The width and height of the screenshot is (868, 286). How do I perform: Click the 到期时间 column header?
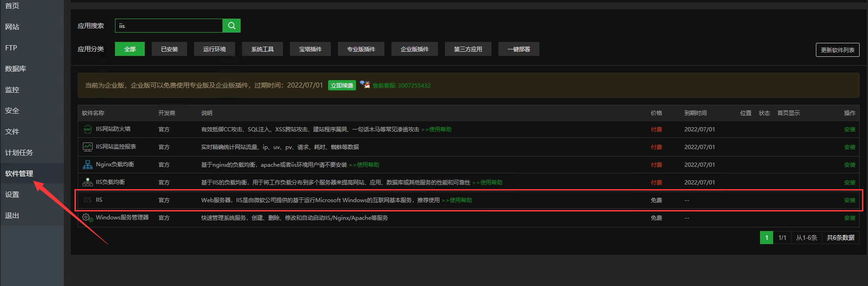(695, 113)
